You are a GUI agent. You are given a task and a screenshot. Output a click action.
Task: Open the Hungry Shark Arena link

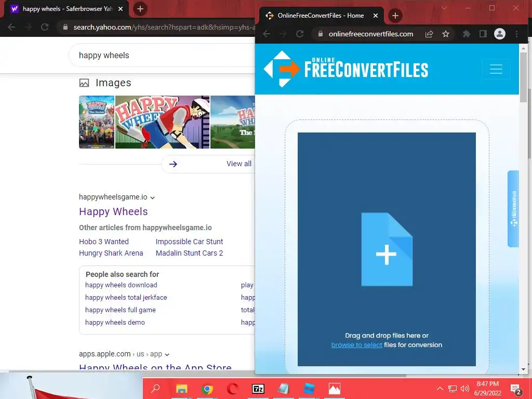(111, 253)
